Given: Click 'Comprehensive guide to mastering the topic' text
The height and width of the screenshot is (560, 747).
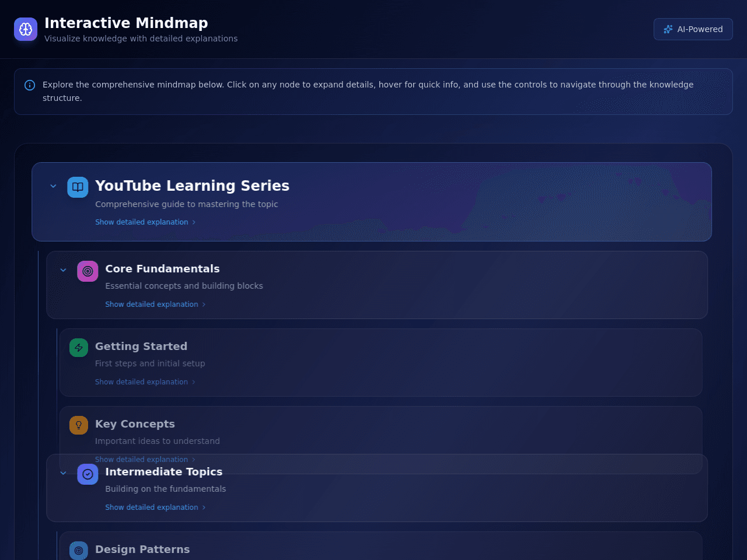Looking at the screenshot, I should pyautogui.click(x=187, y=204).
